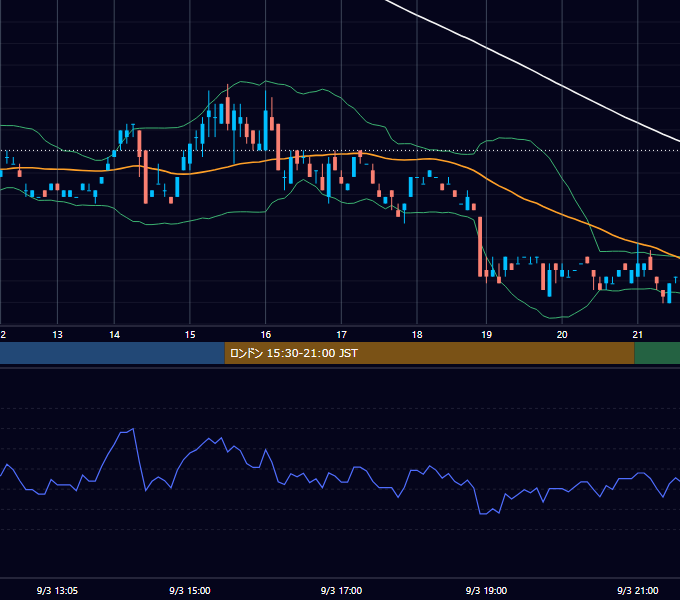This screenshot has height=600, width=680.
Task: Click the ロンドン 15:30-21:00 JST session bar
Action: (429, 353)
